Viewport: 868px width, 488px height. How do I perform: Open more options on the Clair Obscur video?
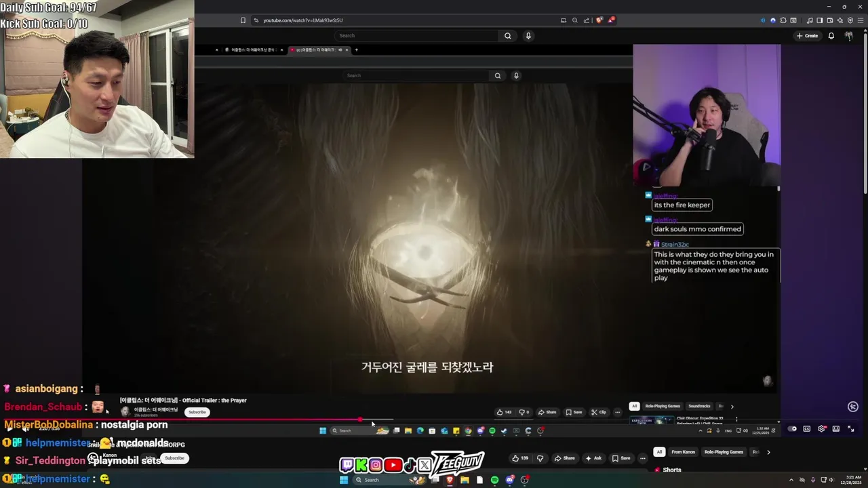pos(736,419)
